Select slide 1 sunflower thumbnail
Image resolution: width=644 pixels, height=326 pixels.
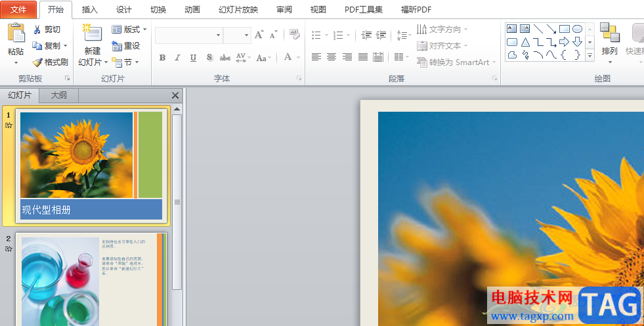pyautogui.click(x=91, y=166)
